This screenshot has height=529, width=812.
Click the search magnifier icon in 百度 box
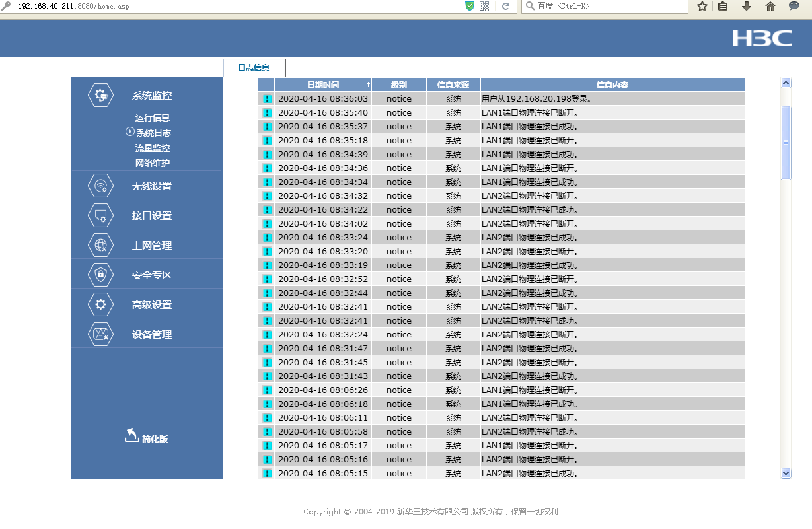point(530,6)
